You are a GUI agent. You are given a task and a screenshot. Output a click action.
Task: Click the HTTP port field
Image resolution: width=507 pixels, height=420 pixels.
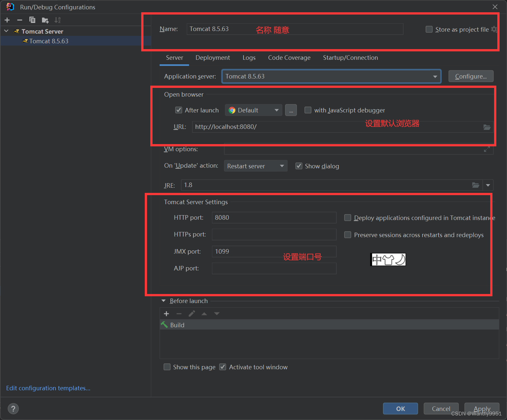pos(274,217)
